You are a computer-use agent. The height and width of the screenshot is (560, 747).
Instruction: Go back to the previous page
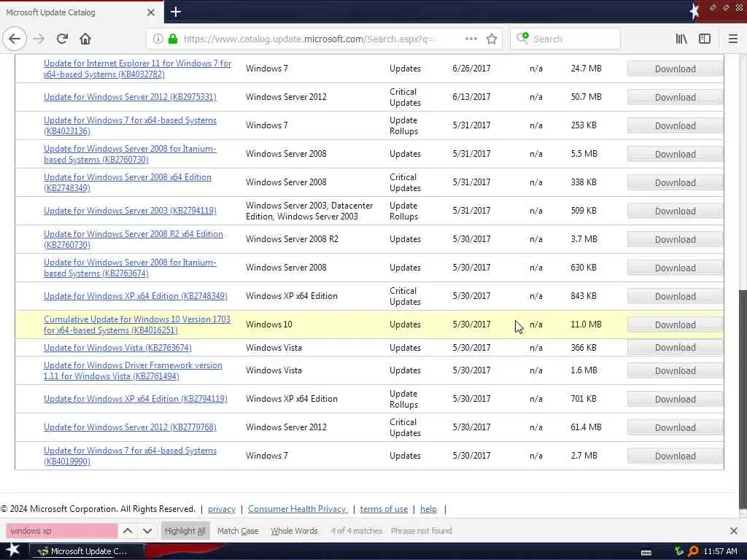point(15,39)
